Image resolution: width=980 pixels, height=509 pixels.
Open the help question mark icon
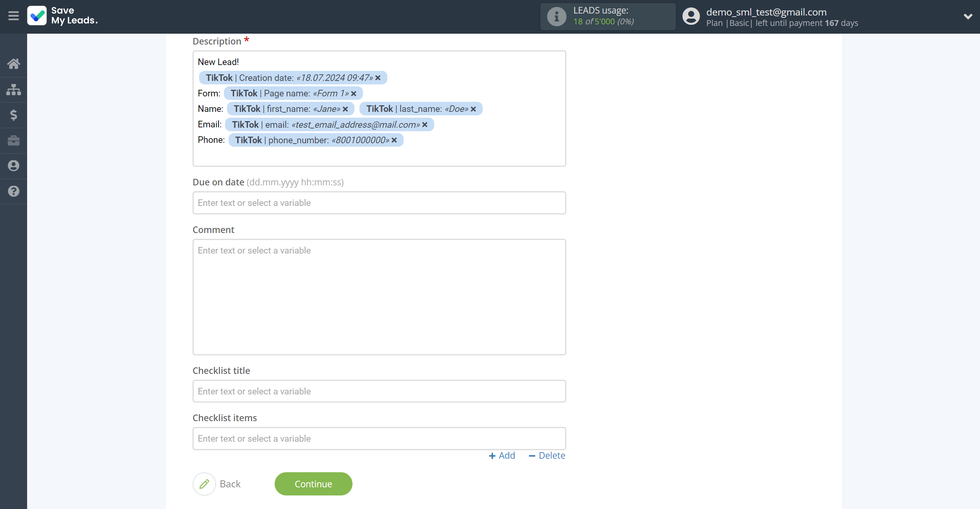pyautogui.click(x=14, y=191)
